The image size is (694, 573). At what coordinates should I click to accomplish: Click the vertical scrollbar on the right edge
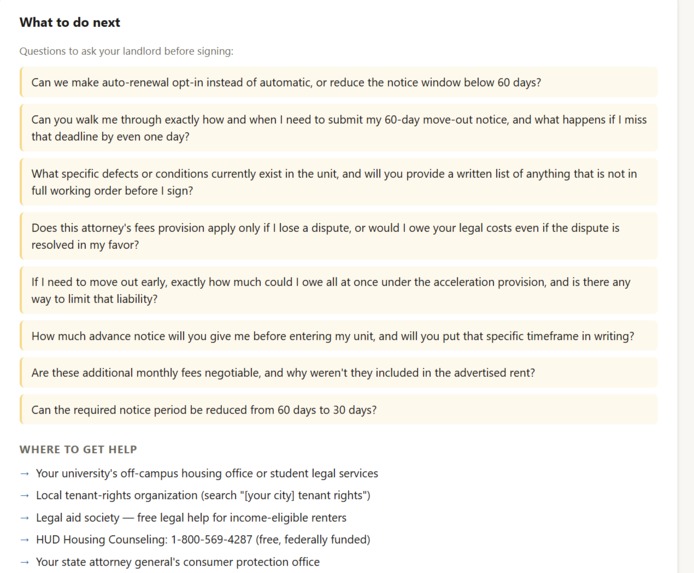(x=686, y=286)
